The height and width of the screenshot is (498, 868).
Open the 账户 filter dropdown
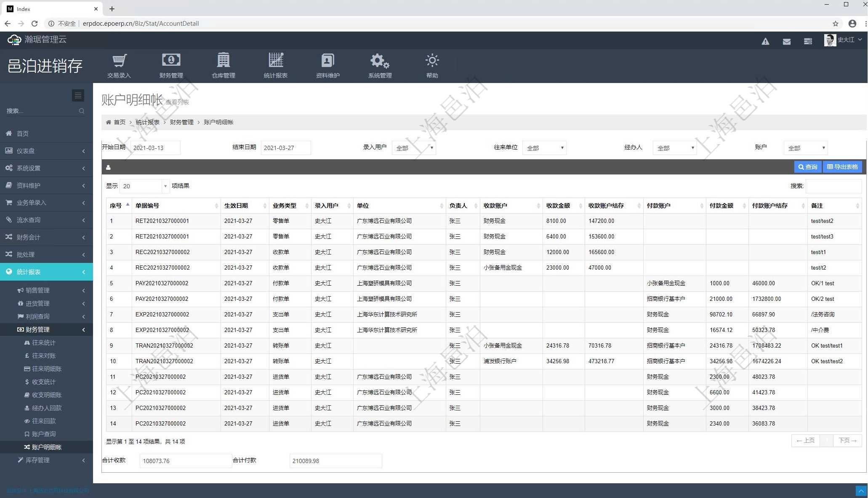tap(805, 148)
